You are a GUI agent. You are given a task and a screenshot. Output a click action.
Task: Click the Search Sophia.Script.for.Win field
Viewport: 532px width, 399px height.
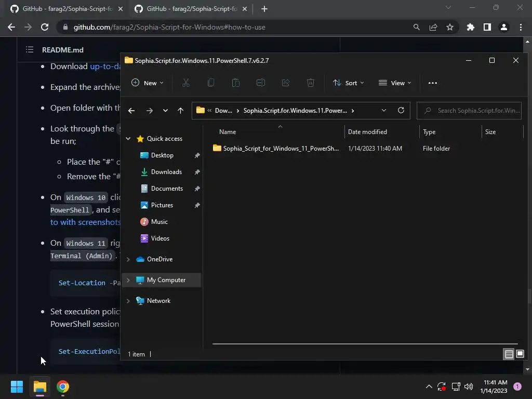click(x=469, y=111)
